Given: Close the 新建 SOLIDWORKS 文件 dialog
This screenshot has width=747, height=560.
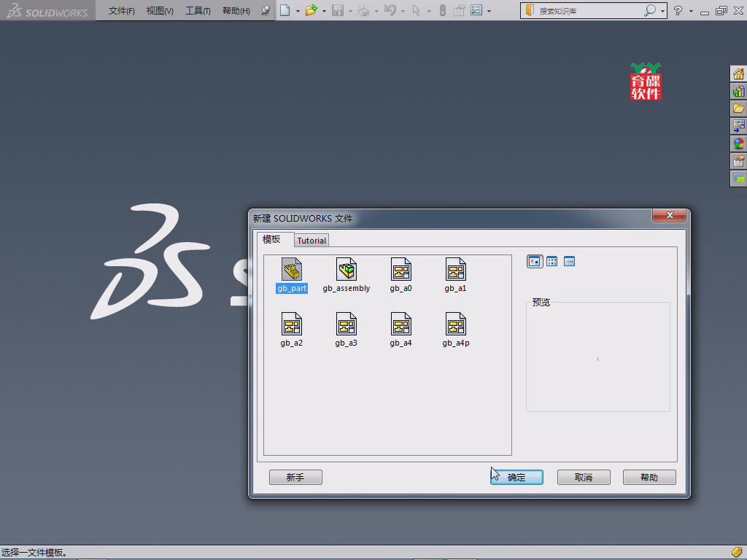Looking at the screenshot, I should pos(670,215).
